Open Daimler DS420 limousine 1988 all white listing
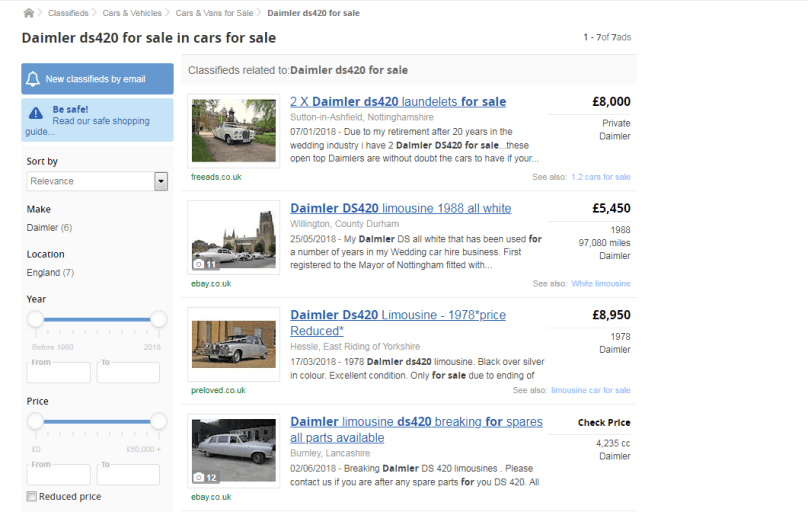This screenshot has height=512, width=808. 400,208
